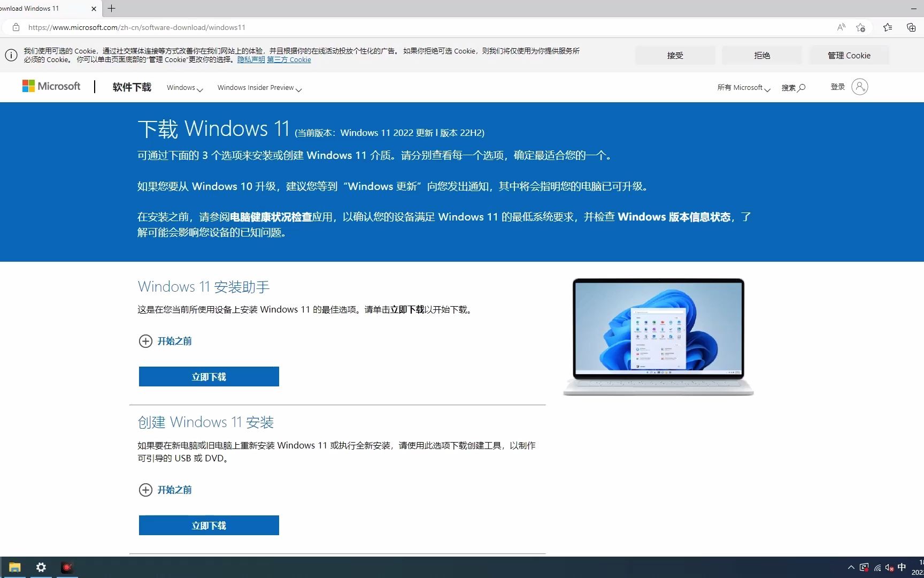The height and width of the screenshot is (578, 924).
Task: Open the Favorites list icon
Action: click(887, 27)
